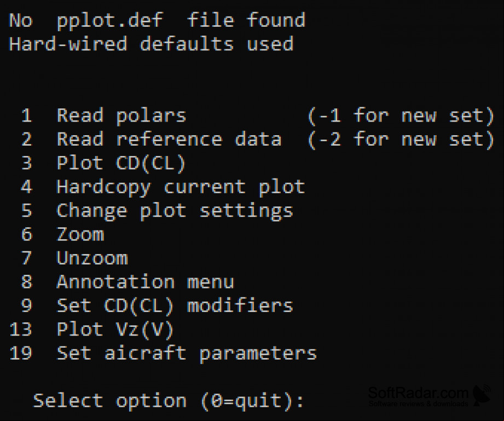The width and height of the screenshot is (504, 421).
Task: Select the "Read polars" menu option
Action: click(121, 116)
